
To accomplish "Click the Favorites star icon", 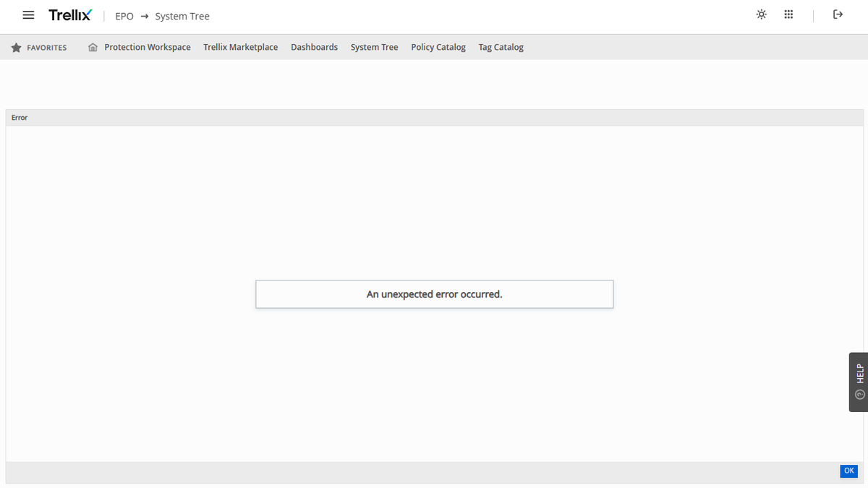I will coord(16,47).
